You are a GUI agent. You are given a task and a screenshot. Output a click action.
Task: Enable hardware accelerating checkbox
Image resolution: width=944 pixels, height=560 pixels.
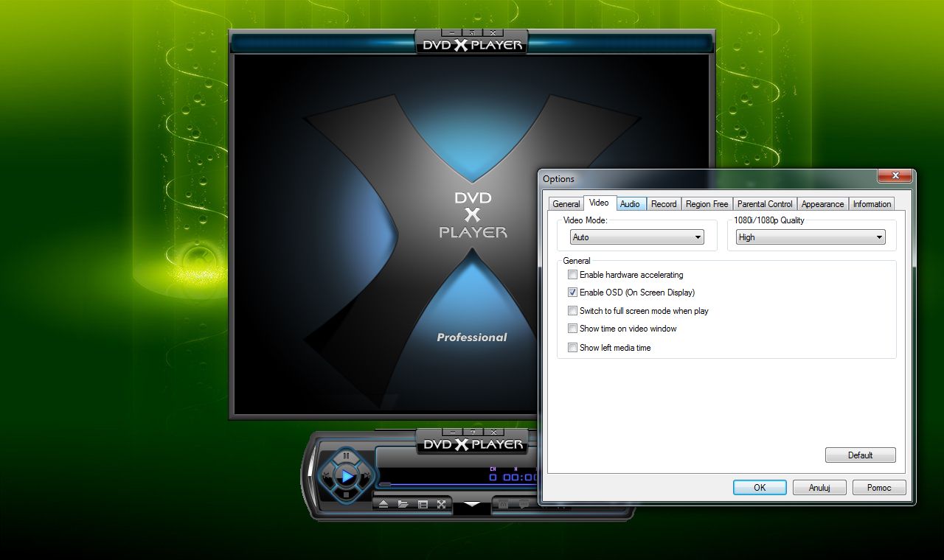coord(572,275)
